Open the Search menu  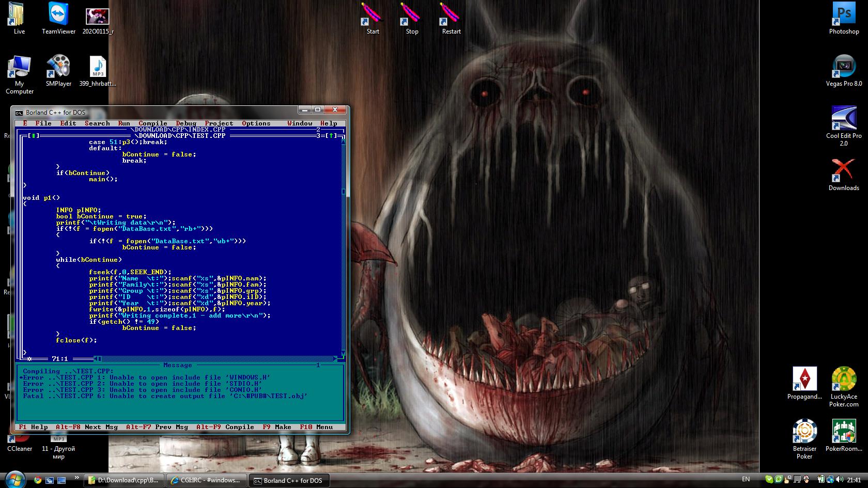point(97,123)
